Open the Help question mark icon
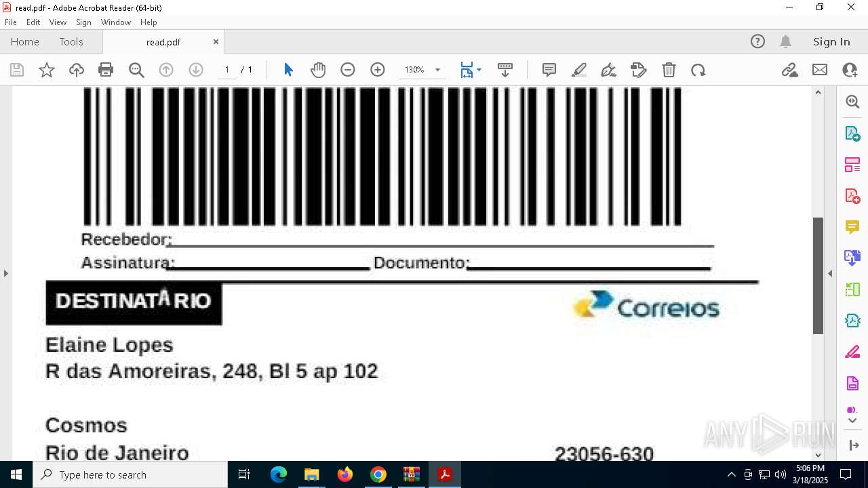This screenshot has height=488, width=868. 757,41
